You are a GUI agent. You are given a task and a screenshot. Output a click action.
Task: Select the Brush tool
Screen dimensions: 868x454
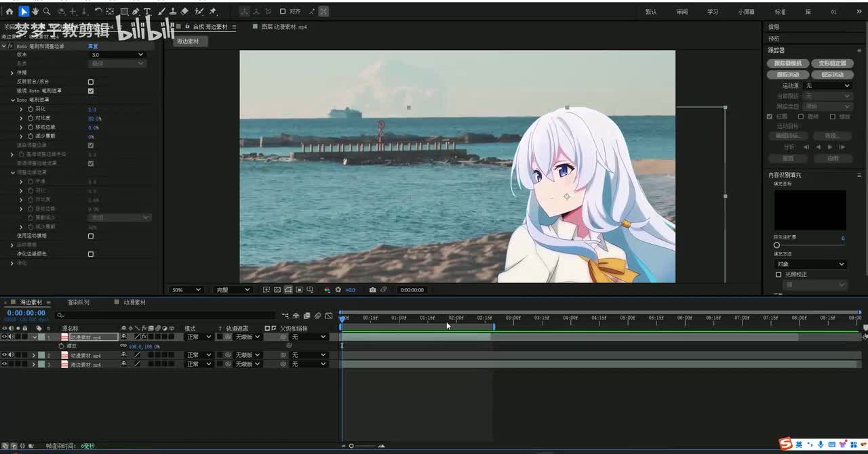click(161, 12)
